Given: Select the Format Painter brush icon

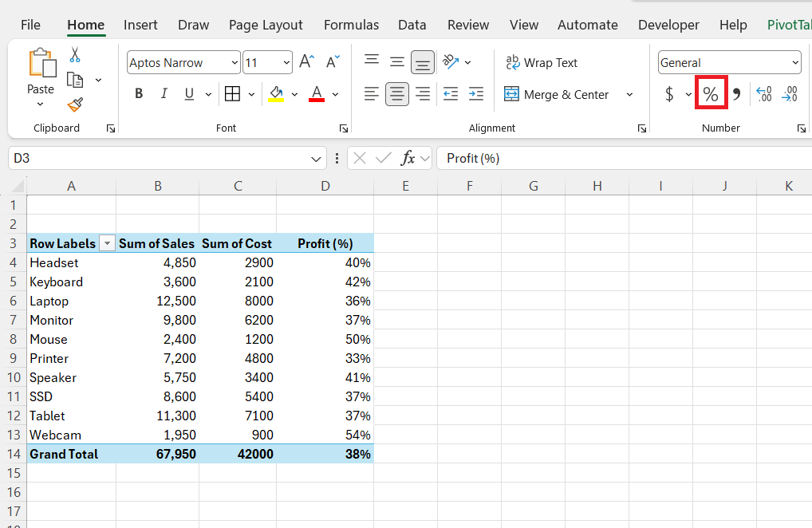Looking at the screenshot, I should (75, 105).
